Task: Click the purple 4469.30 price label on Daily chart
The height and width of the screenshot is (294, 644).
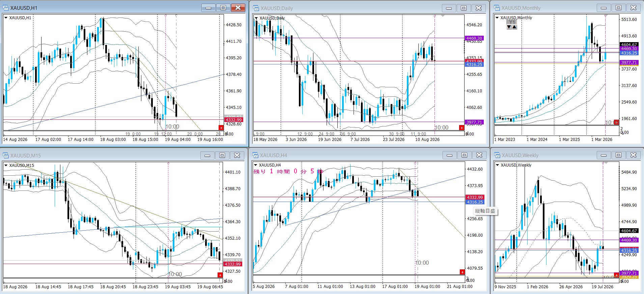Action: coord(474,38)
